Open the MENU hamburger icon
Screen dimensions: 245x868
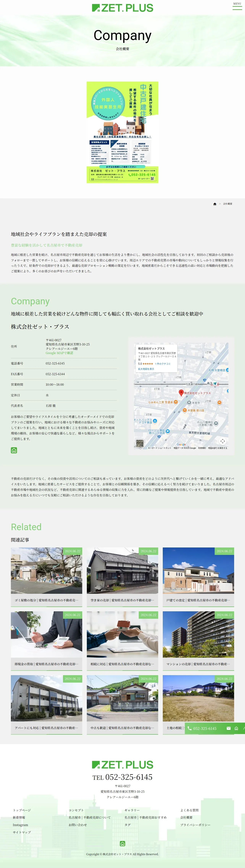point(237,6)
